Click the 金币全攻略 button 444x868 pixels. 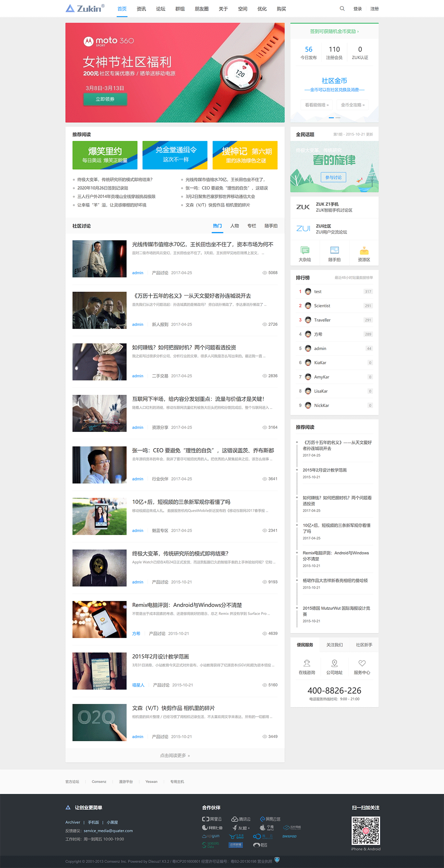coord(353,105)
